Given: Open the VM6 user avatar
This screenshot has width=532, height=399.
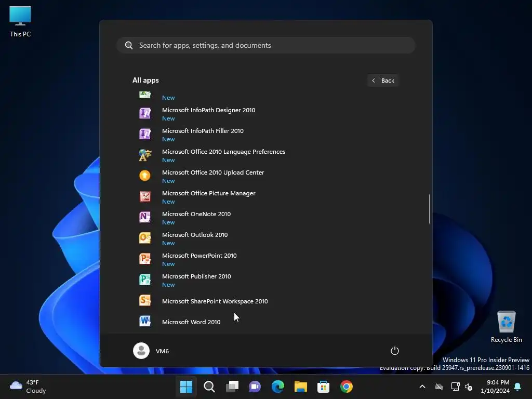Looking at the screenshot, I should pyautogui.click(x=141, y=351).
